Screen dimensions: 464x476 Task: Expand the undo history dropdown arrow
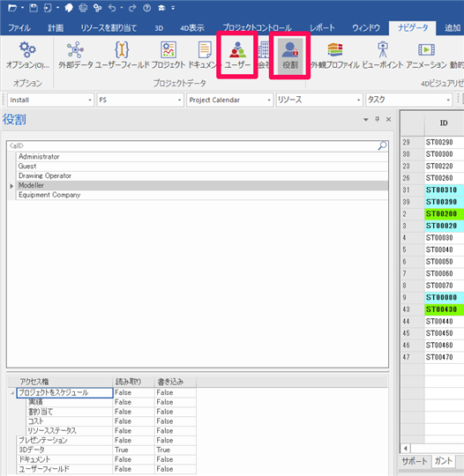point(121,8)
